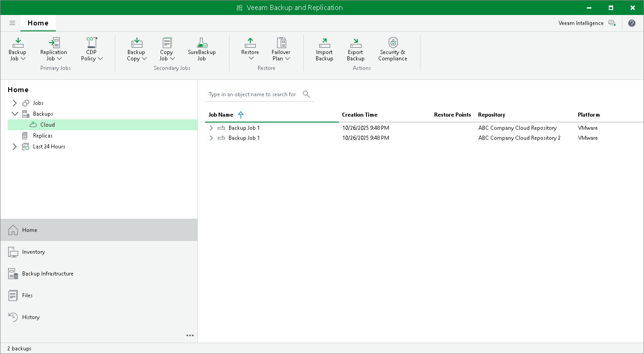The width and height of the screenshot is (644, 354).
Task: Click the object name search field
Action: coord(252,94)
